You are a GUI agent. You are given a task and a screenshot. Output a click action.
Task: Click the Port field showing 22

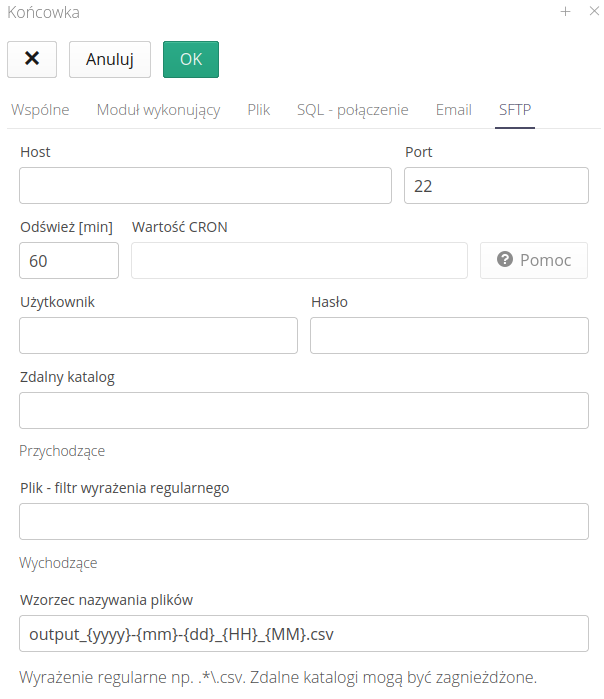496,186
